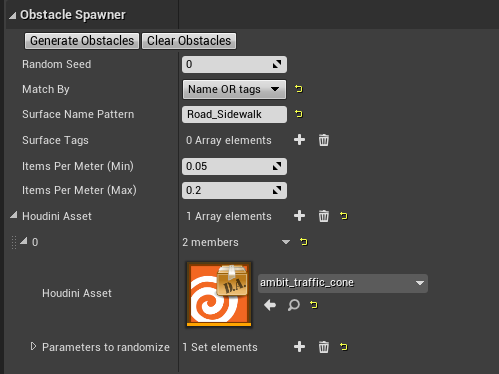
Task: Browse to ambit_traffic_cone in Content Browser
Action: (294, 305)
